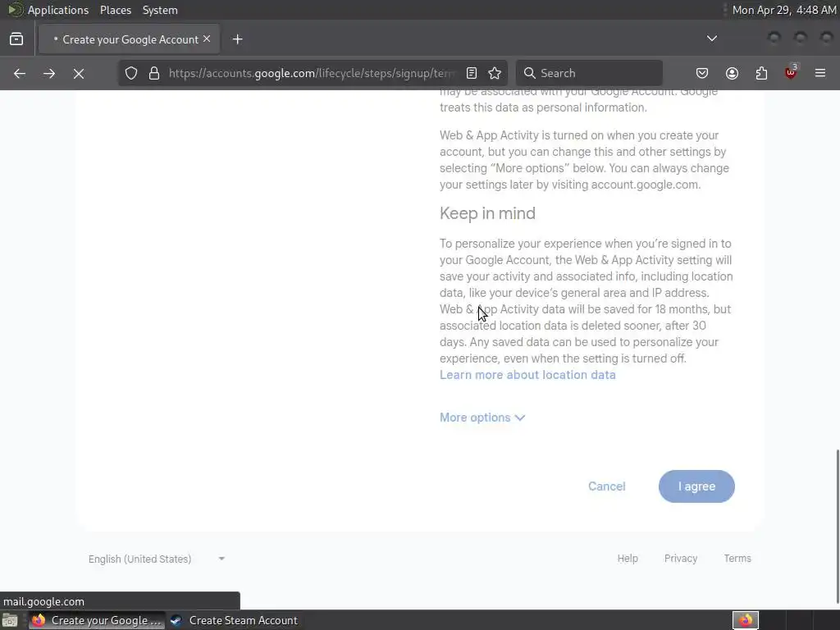Switch to Create your Google taskbar window

pos(97,620)
